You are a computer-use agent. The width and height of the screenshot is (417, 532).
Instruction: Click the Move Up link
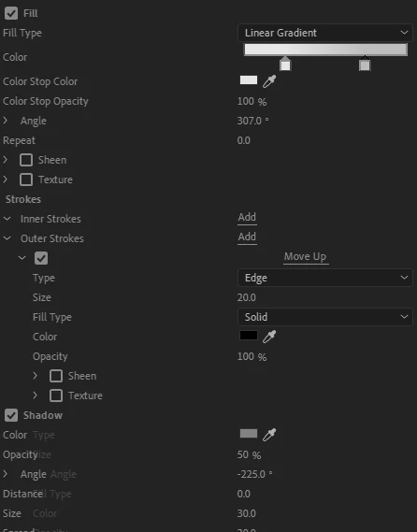coord(305,256)
